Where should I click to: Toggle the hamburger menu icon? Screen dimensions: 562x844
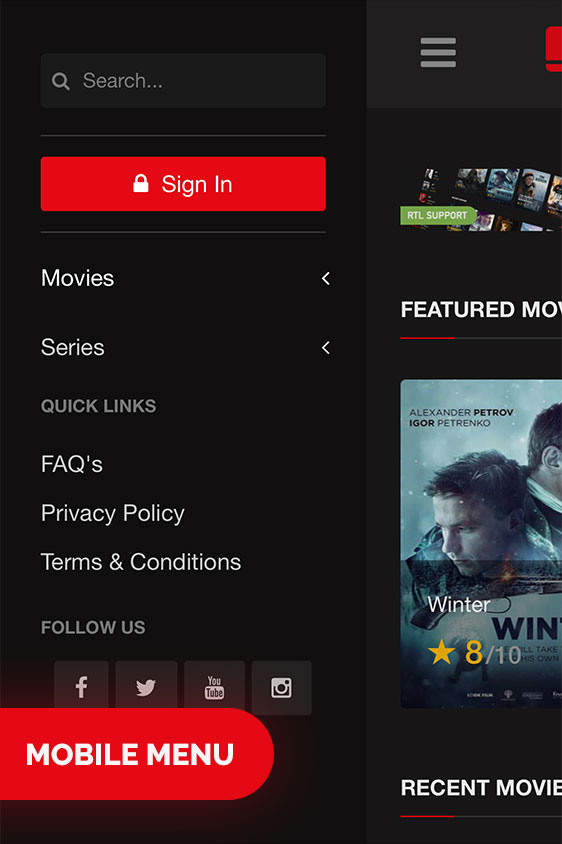pos(438,52)
